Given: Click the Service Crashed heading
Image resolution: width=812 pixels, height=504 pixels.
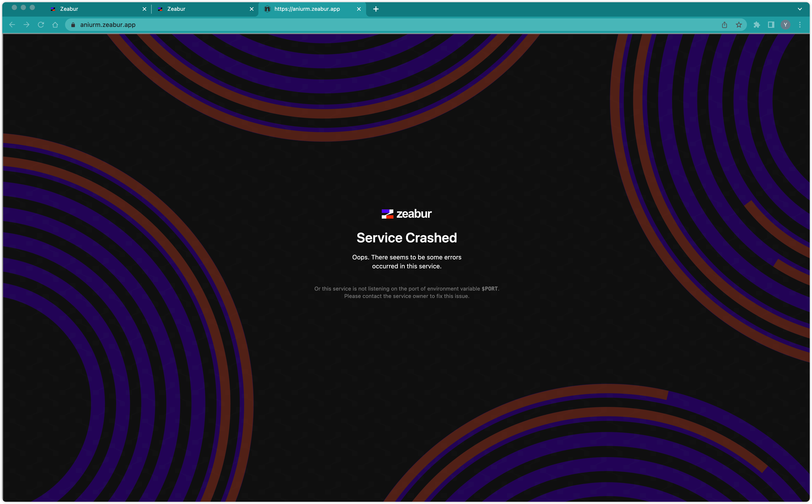Looking at the screenshot, I should coord(406,238).
